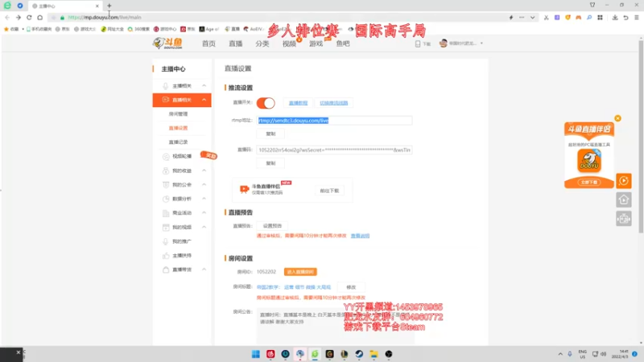Click the browser downloads icon in toolbar
This screenshot has width=644, height=362.
point(615,17)
